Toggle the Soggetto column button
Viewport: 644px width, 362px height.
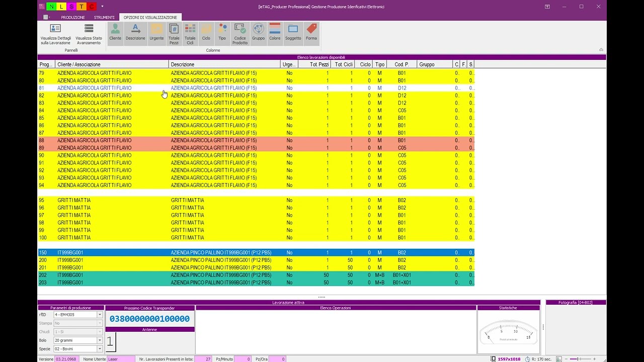pyautogui.click(x=293, y=34)
